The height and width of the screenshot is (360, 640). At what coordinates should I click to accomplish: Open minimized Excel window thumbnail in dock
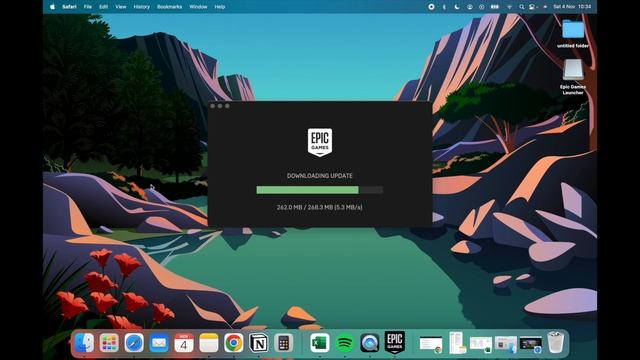(480, 344)
